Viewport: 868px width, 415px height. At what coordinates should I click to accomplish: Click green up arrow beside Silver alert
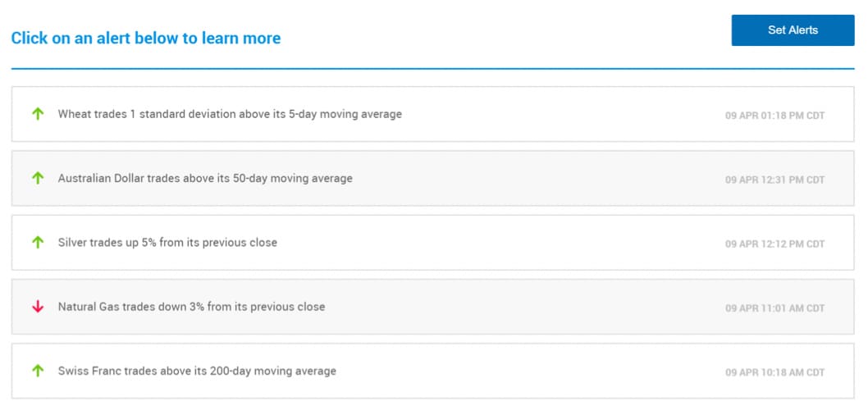pos(37,242)
